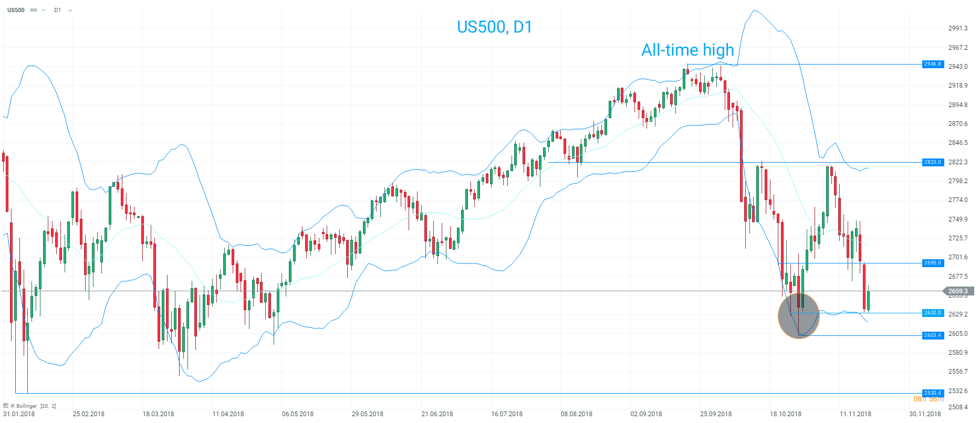The height and width of the screenshot is (423, 980).
Task: Click the current price marker 2659.3
Action: 958,291
